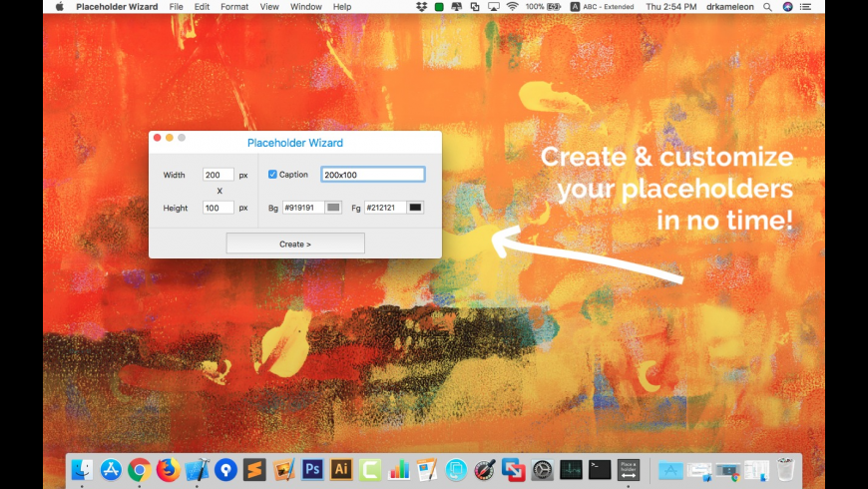Open Google Chrome from the Dock
Image resolution: width=868 pixels, height=489 pixels.
[140, 470]
